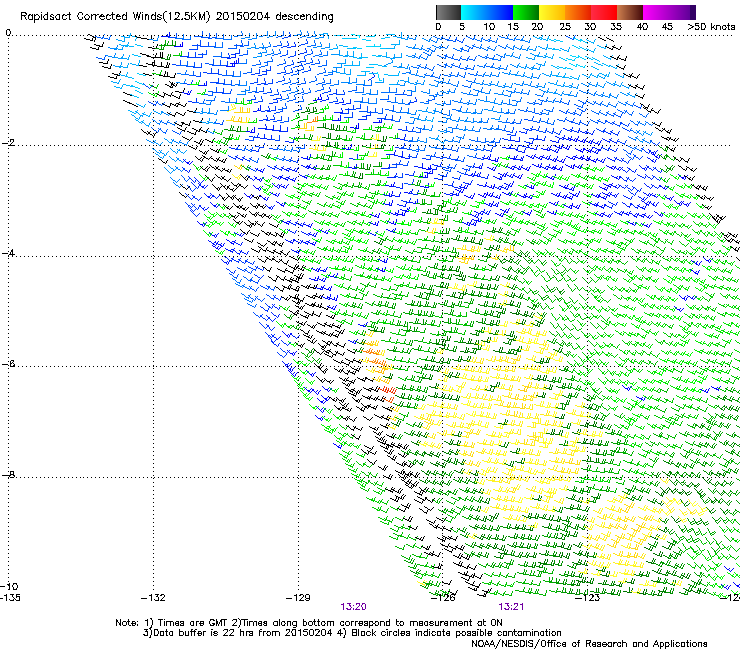Click the latitude label '-4'
The image size is (740, 650).
point(8,253)
